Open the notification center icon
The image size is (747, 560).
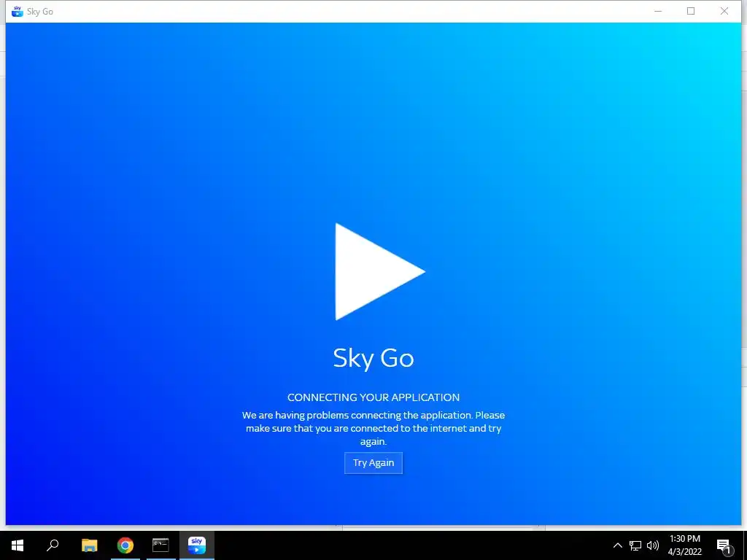[724, 545]
